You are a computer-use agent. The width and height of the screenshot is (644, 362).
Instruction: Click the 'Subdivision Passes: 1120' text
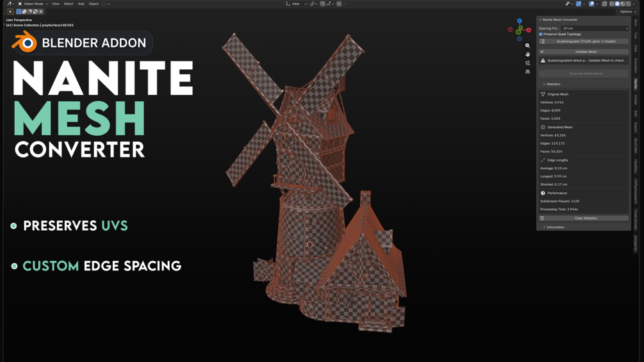pyautogui.click(x=560, y=201)
